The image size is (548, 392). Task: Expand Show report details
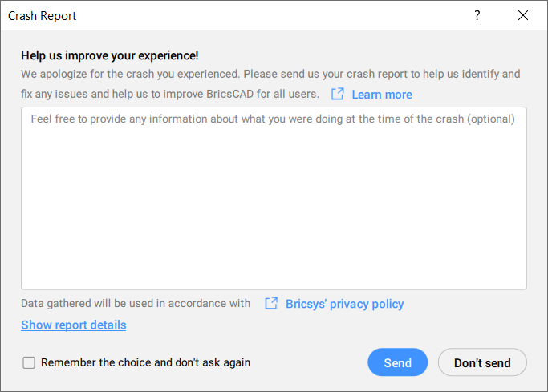point(73,325)
